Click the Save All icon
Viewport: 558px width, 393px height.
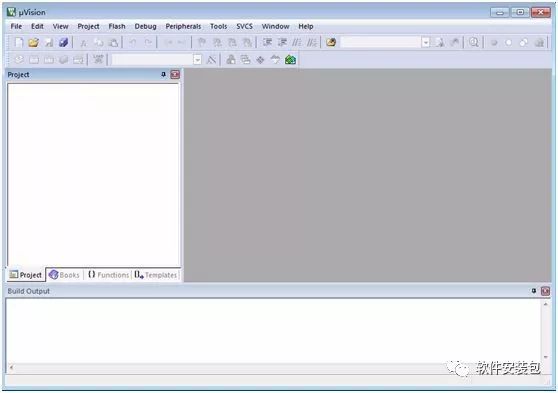point(63,42)
